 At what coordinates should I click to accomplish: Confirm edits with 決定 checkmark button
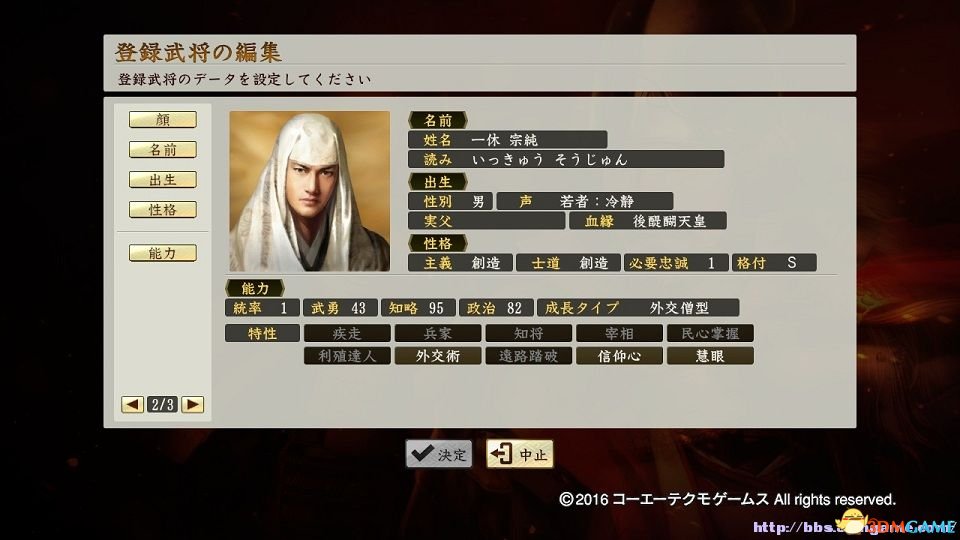click(439, 454)
